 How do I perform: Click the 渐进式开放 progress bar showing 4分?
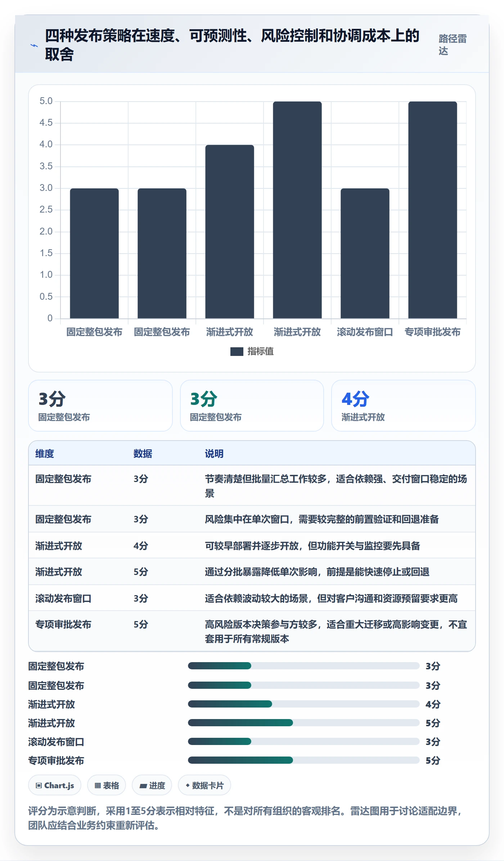(x=303, y=704)
